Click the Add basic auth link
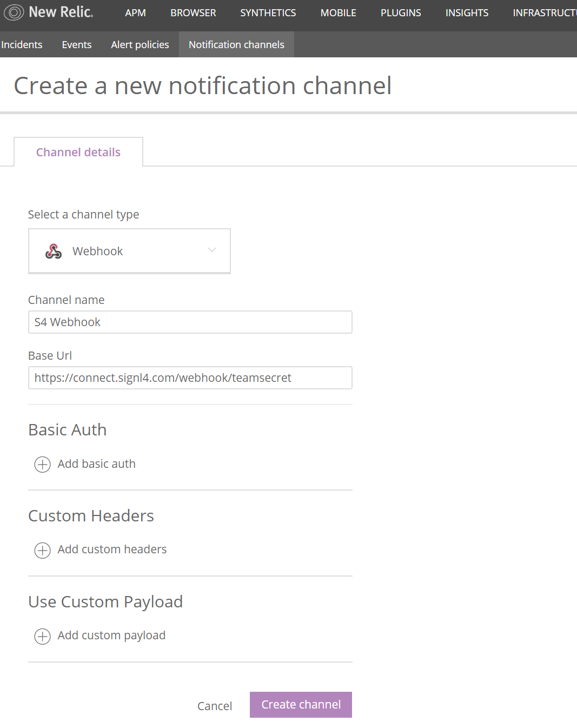This screenshot has height=728, width=577. click(x=97, y=464)
